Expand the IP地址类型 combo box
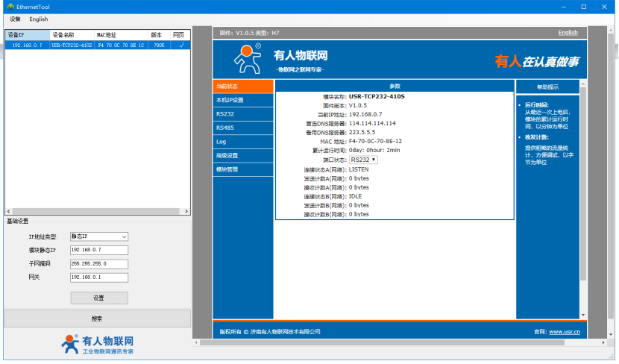 click(x=98, y=236)
